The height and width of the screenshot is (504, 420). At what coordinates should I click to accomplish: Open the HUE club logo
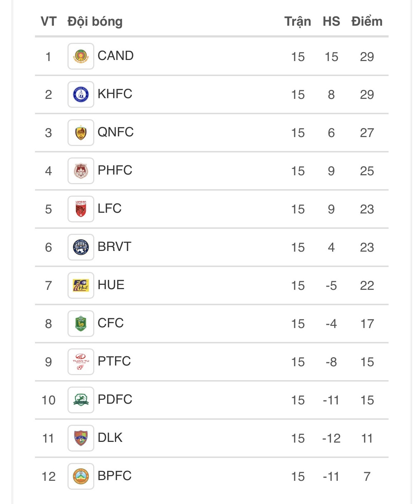[x=81, y=286]
